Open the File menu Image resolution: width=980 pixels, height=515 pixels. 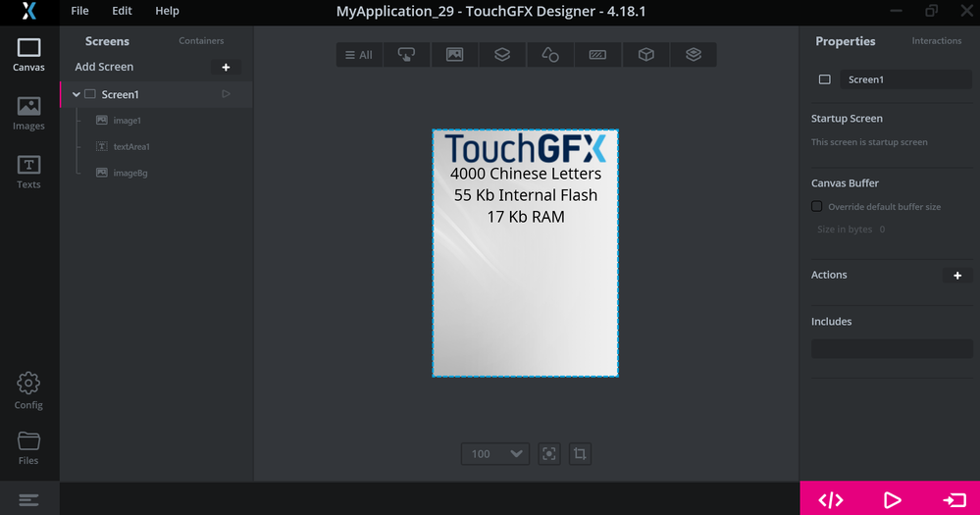coord(80,11)
